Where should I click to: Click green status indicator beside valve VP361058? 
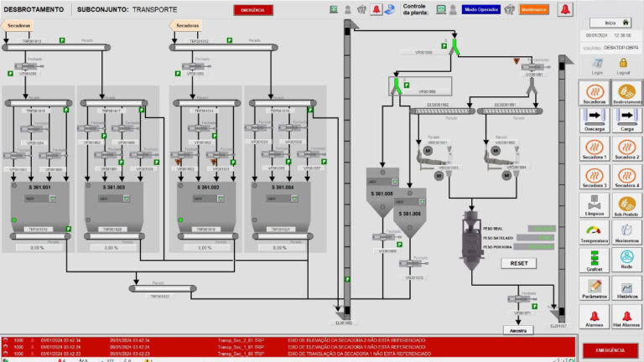pos(10,74)
